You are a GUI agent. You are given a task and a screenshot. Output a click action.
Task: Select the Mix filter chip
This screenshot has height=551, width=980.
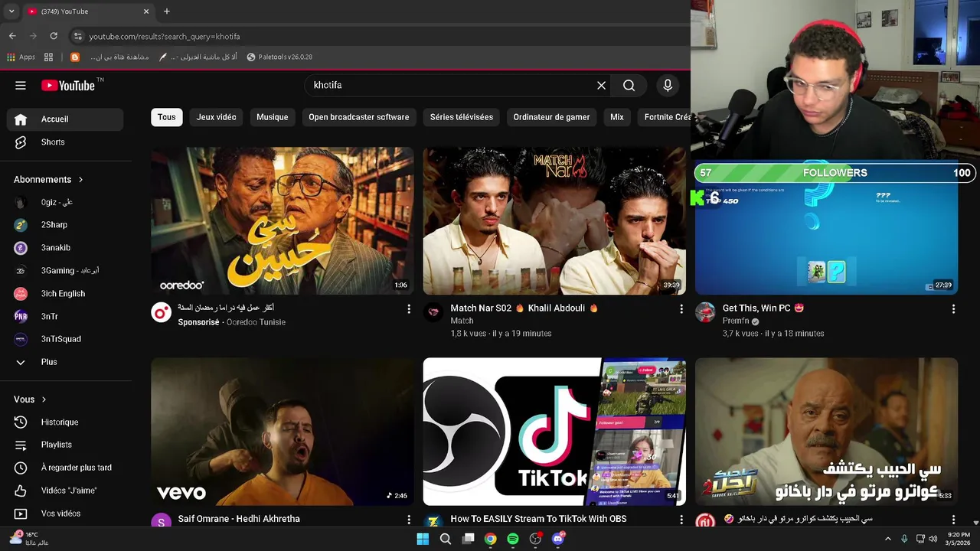[617, 117]
